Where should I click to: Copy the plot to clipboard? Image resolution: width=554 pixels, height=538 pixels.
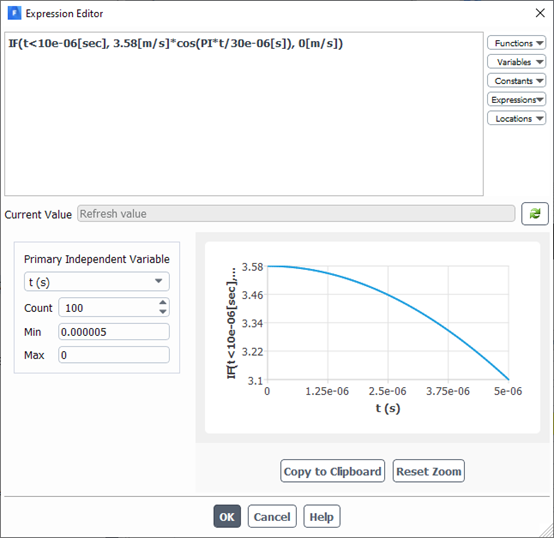[332, 471]
